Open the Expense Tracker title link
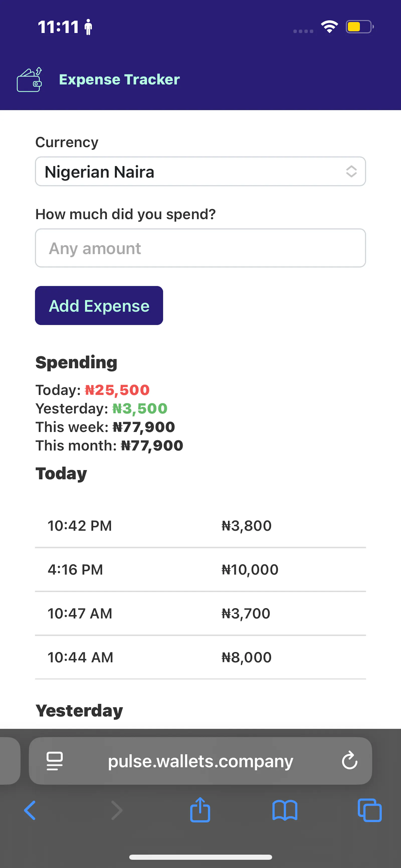The width and height of the screenshot is (401, 868). (x=119, y=79)
